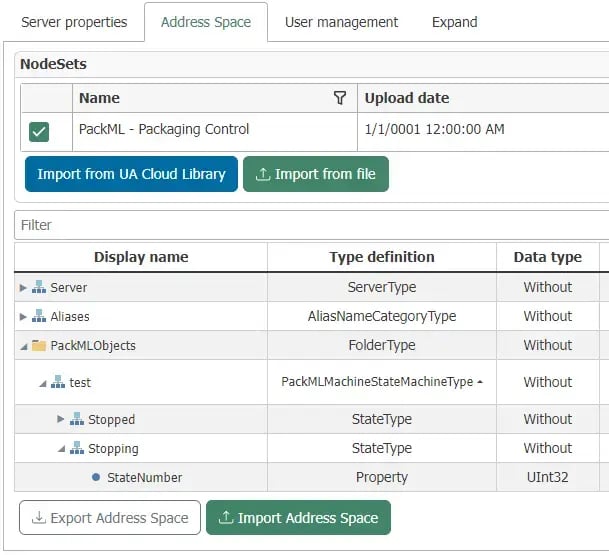This screenshot has height=555, width=609.
Task: Click the Aliases object node icon
Action: pos(39,317)
